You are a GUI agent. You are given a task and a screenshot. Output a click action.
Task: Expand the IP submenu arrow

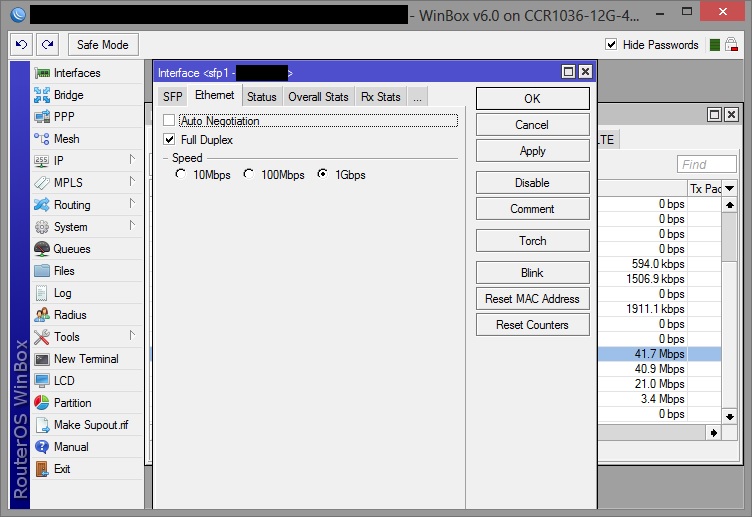pos(132,160)
